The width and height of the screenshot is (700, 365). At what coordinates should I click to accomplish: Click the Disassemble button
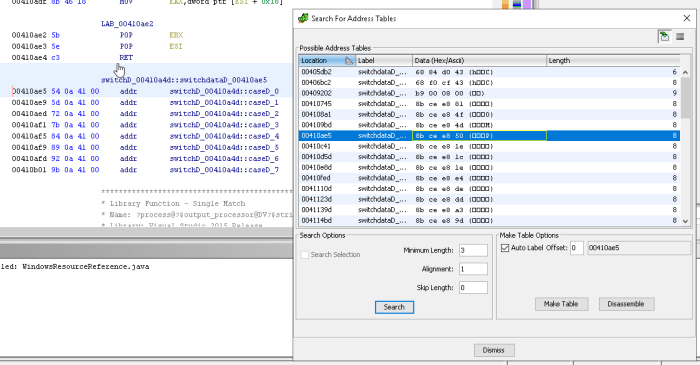[x=626, y=304]
